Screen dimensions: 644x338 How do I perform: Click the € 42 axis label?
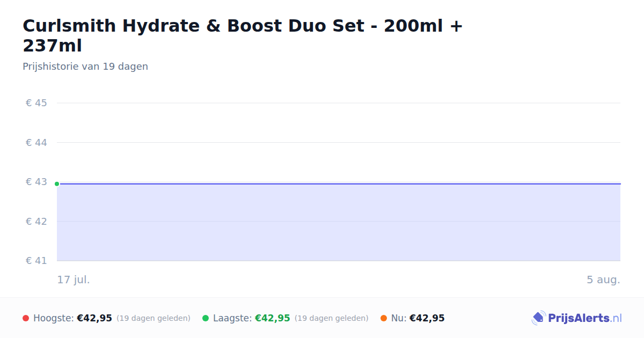click(36, 222)
